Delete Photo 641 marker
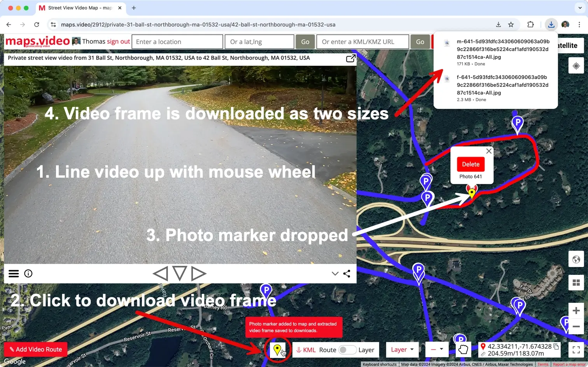The width and height of the screenshot is (588, 367). coord(471,164)
